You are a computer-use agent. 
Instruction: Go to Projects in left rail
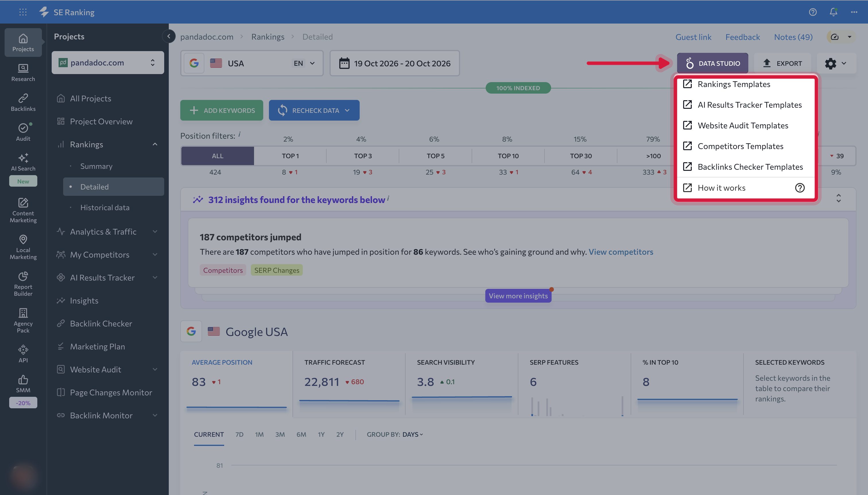point(23,42)
